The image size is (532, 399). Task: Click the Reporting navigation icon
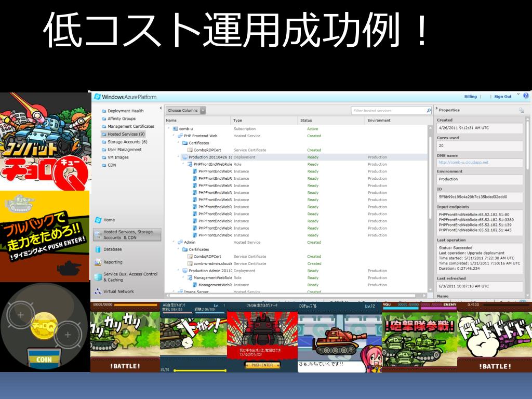pyautogui.click(x=98, y=262)
